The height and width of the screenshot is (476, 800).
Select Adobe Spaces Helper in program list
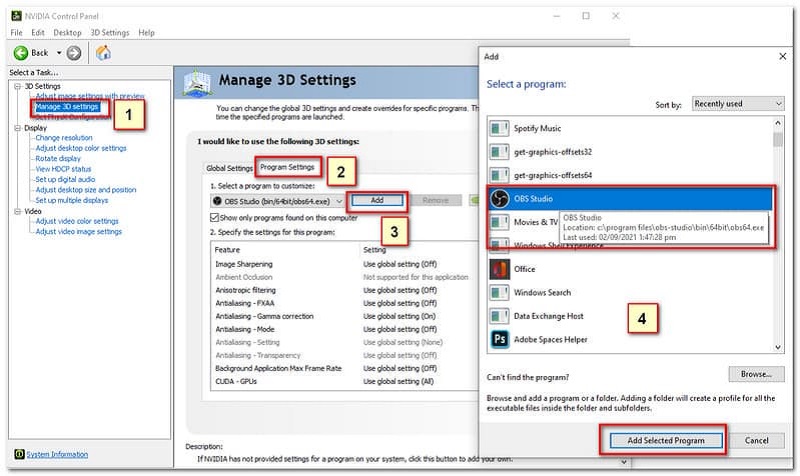[630, 339]
